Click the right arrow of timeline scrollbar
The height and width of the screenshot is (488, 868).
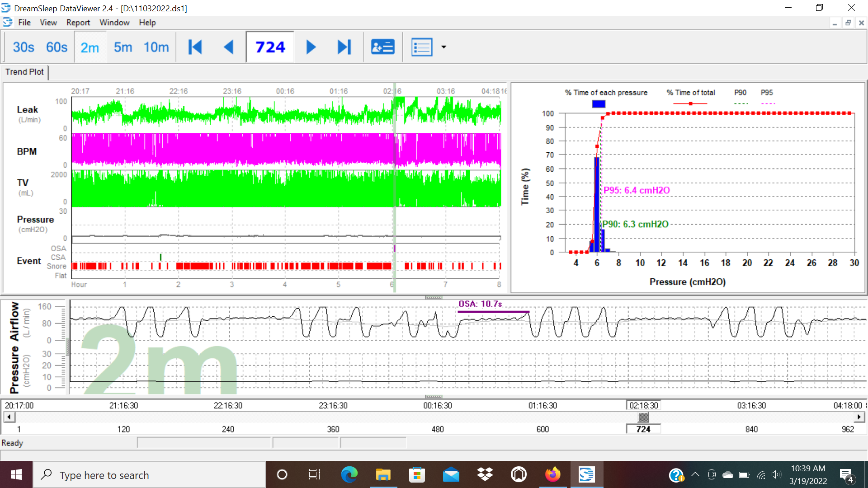pyautogui.click(x=859, y=417)
